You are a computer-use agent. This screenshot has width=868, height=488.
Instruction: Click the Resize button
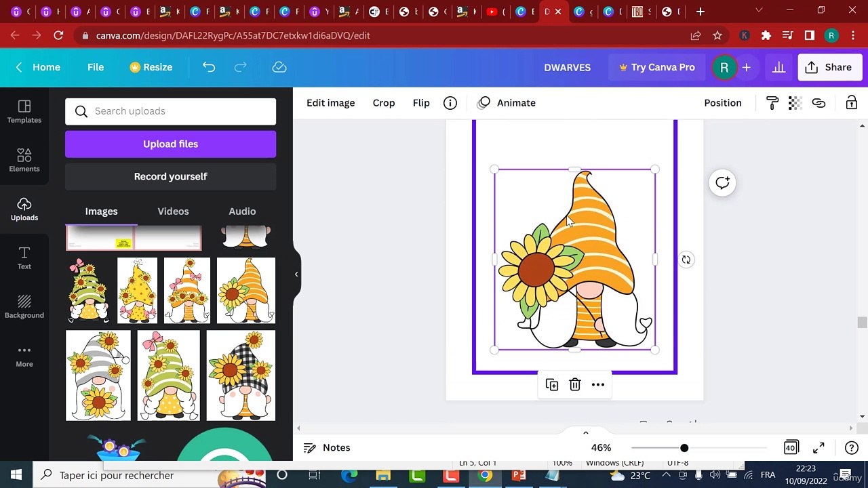(151, 67)
